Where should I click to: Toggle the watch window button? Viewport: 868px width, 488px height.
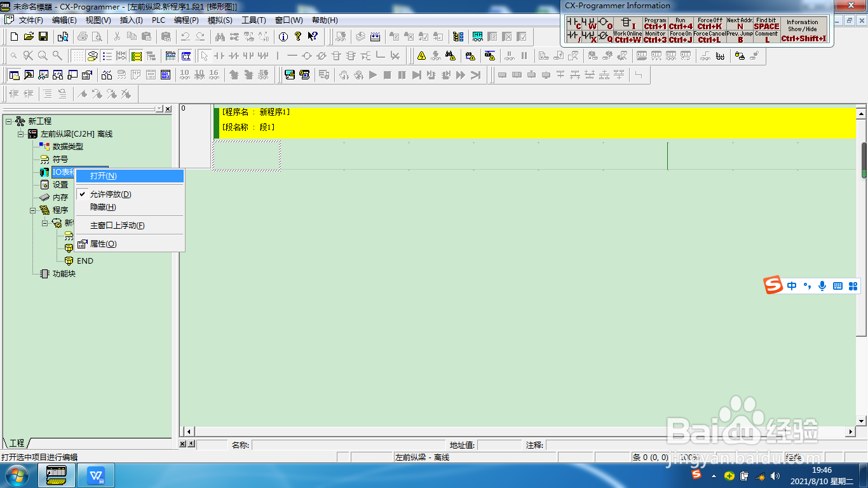(43, 75)
